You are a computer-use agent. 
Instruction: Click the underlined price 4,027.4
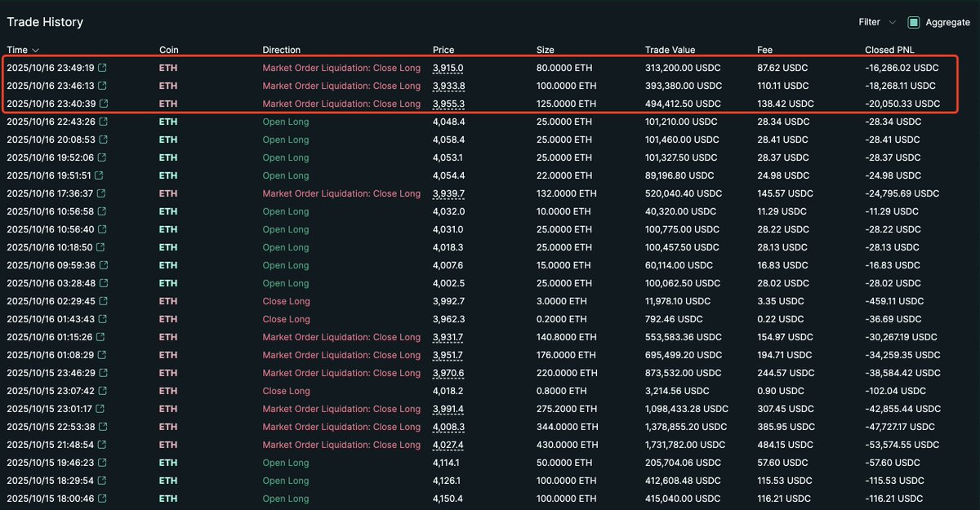click(x=448, y=445)
